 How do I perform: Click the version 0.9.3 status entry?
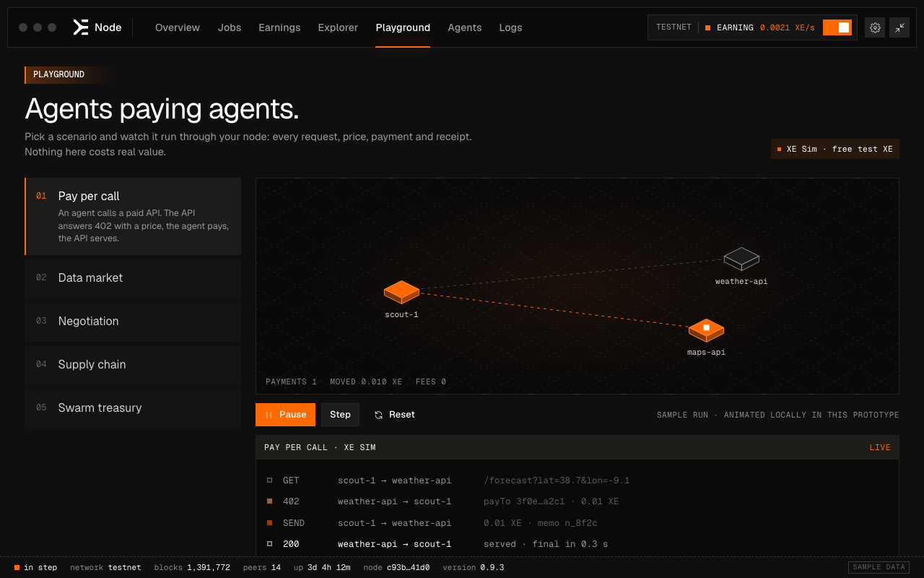474,568
